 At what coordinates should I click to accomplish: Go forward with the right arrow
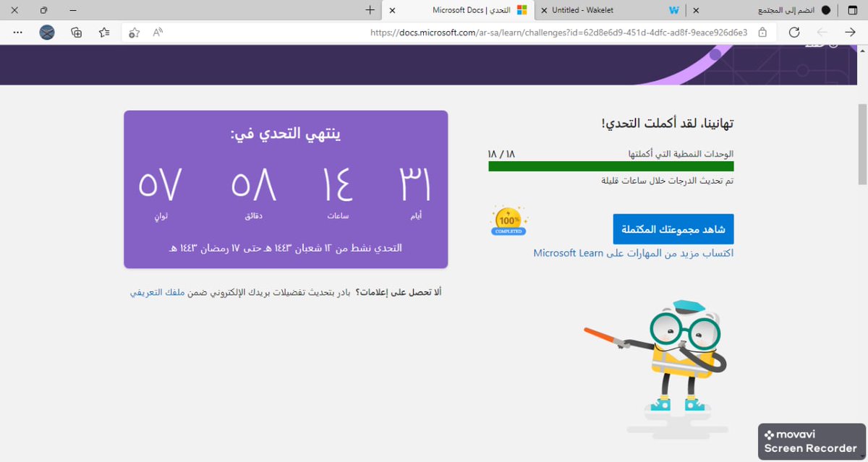[850, 33]
